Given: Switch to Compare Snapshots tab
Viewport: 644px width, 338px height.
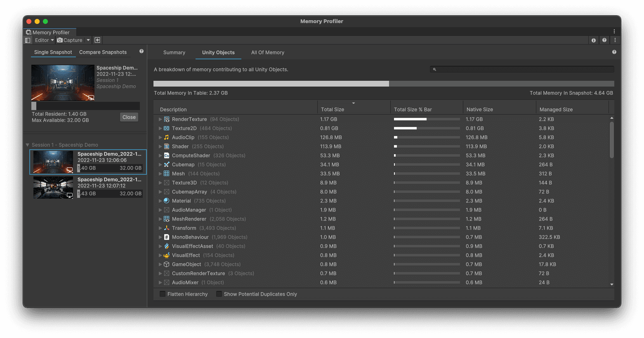Looking at the screenshot, I should click(x=103, y=52).
